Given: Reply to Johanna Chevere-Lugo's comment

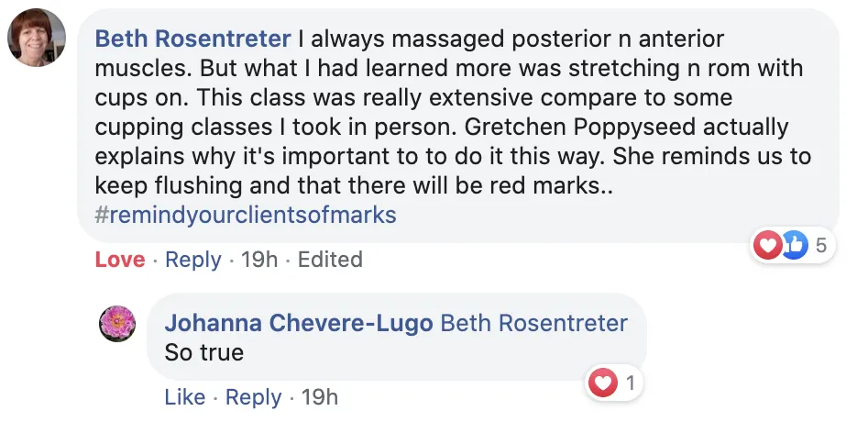Looking at the screenshot, I should pyautogui.click(x=254, y=397).
